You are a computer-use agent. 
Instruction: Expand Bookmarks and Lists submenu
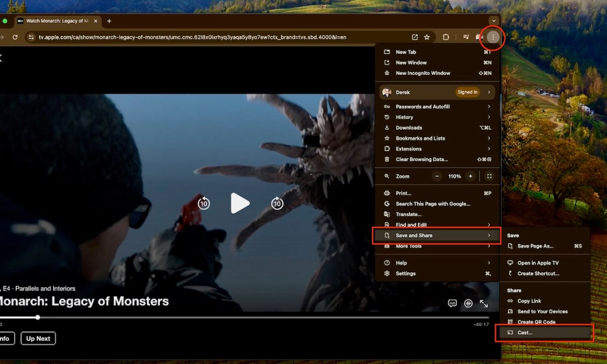pos(438,139)
